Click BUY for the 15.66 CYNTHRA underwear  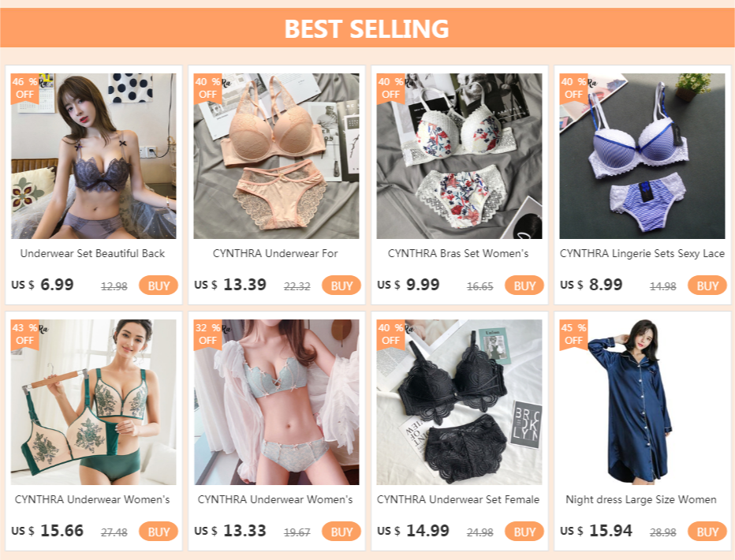coord(159,532)
